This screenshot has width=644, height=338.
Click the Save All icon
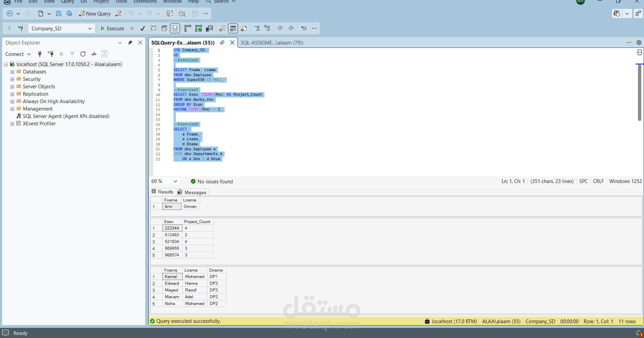(x=69, y=13)
